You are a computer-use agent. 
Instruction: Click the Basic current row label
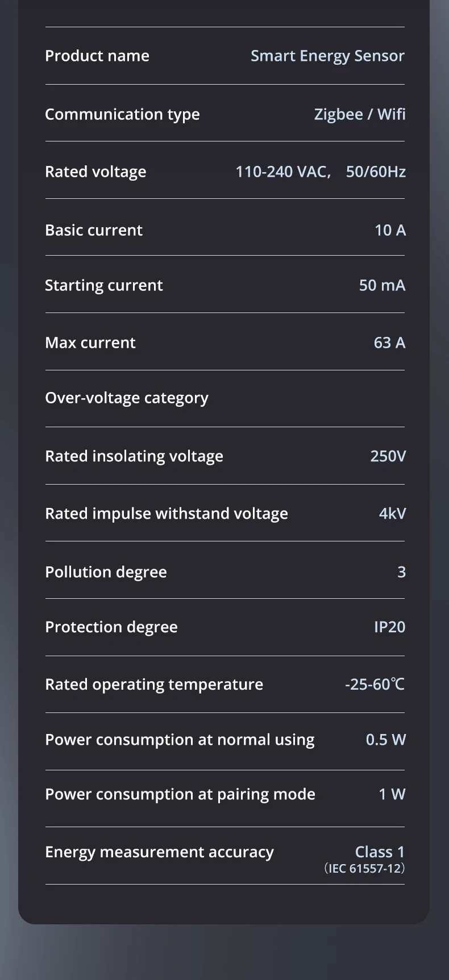[94, 230]
